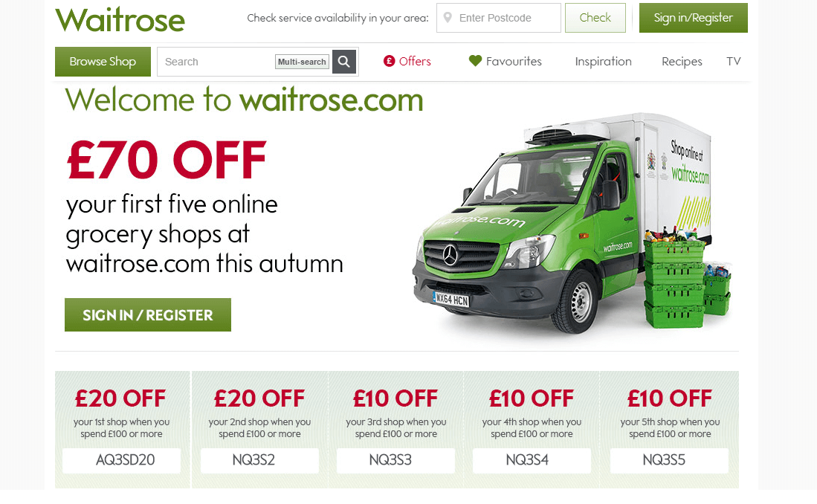Image resolution: width=817 pixels, height=504 pixels.
Task: Open the Browse Shop menu
Action: pos(103,62)
